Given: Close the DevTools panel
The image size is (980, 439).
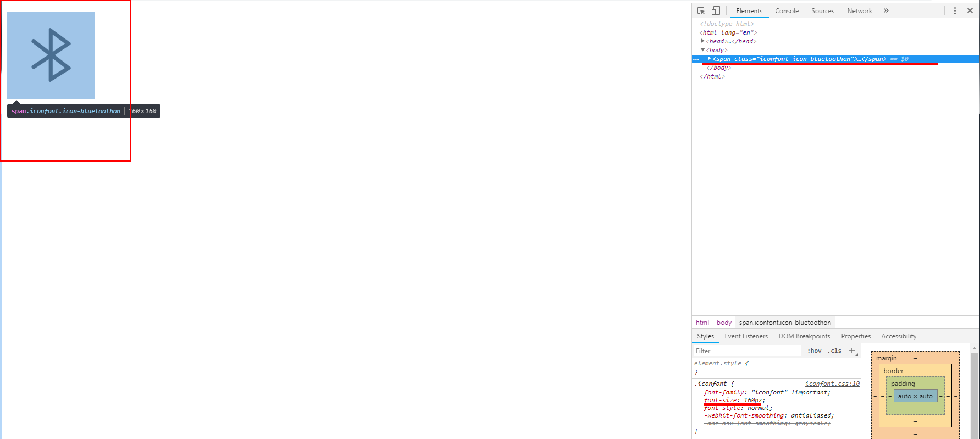Looking at the screenshot, I should 970,10.
